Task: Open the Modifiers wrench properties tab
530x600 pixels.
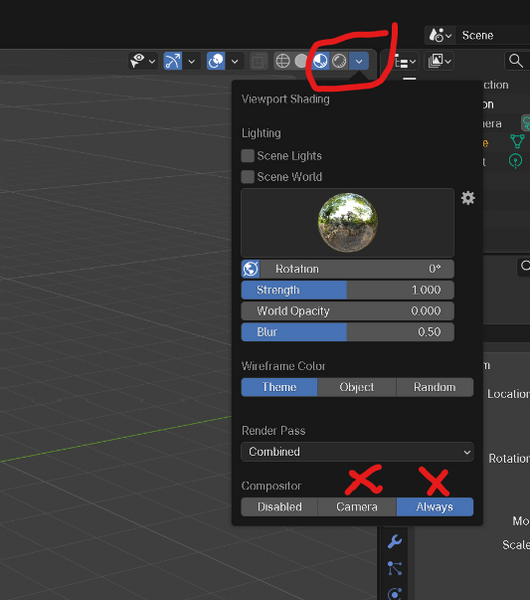Action: [395, 541]
